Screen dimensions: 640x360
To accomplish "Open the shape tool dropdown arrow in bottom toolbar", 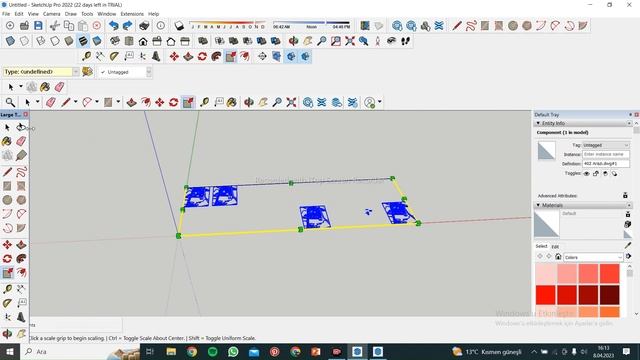I will (118, 102).
